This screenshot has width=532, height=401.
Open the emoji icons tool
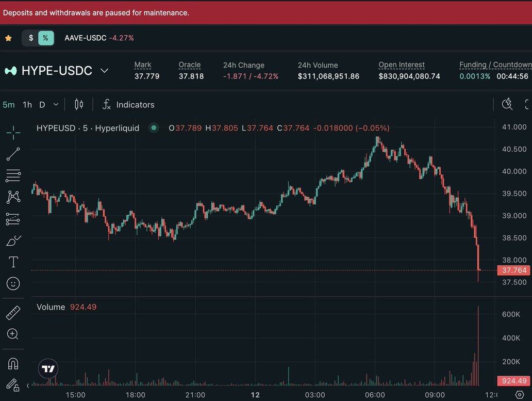[13, 283]
